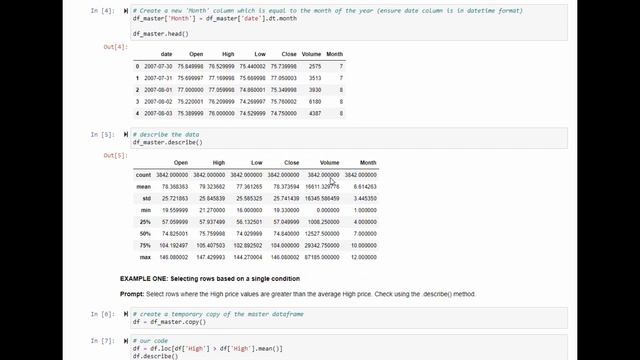Click the Month max value 12.000000

(x=364, y=257)
